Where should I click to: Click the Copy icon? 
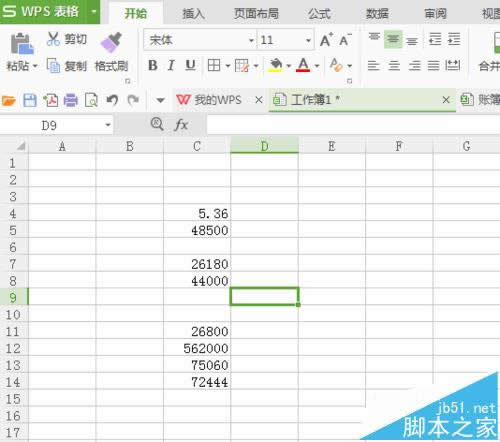53,65
